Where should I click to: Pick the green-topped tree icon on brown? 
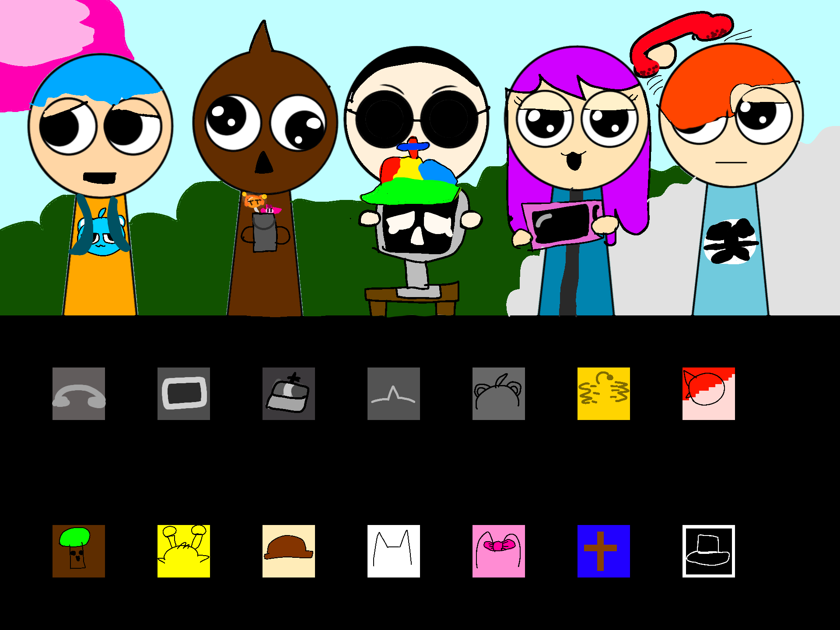79,551
